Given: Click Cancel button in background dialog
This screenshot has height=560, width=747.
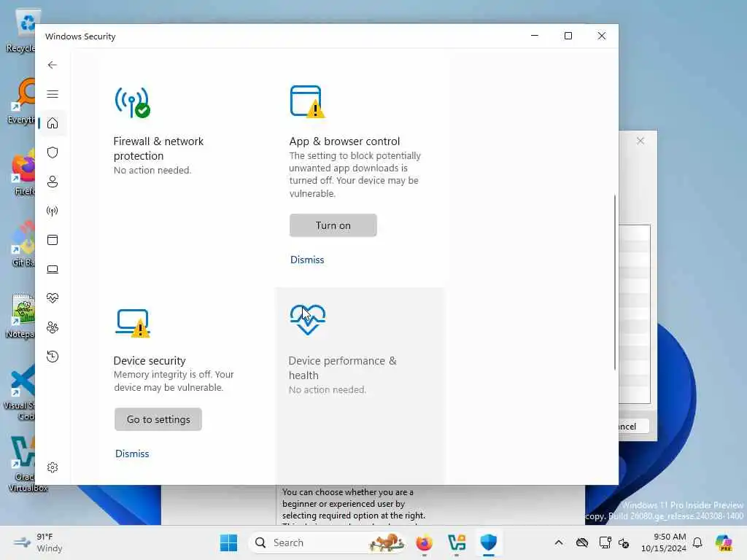Looking at the screenshot, I should click(x=634, y=426).
